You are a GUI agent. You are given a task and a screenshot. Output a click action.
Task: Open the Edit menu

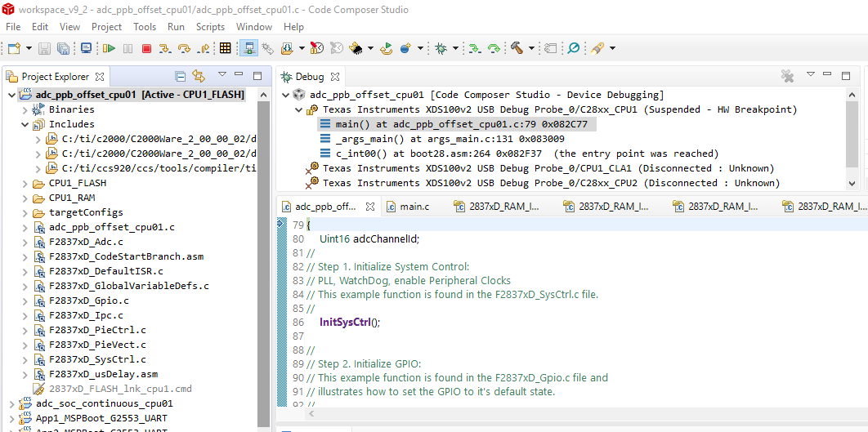pyautogui.click(x=40, y=27)
